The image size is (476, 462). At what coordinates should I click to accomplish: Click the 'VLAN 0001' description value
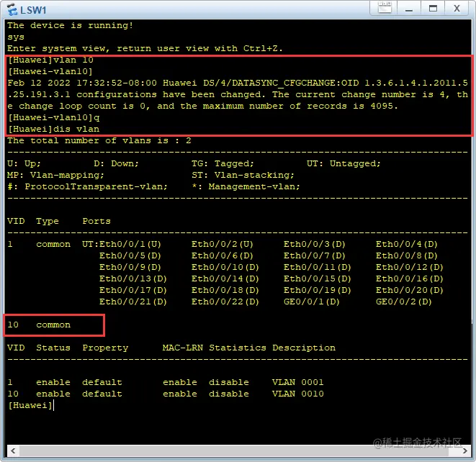click(x=298, y=382)
